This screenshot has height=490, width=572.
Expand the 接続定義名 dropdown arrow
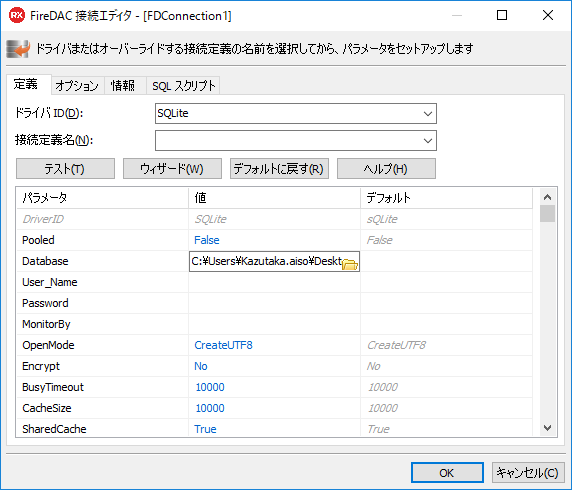(x=428, y=141)
